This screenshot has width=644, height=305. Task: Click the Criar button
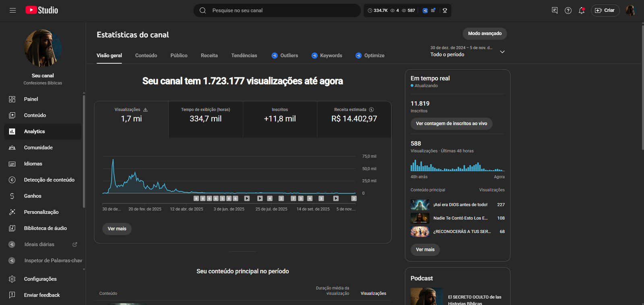[605, 10]
